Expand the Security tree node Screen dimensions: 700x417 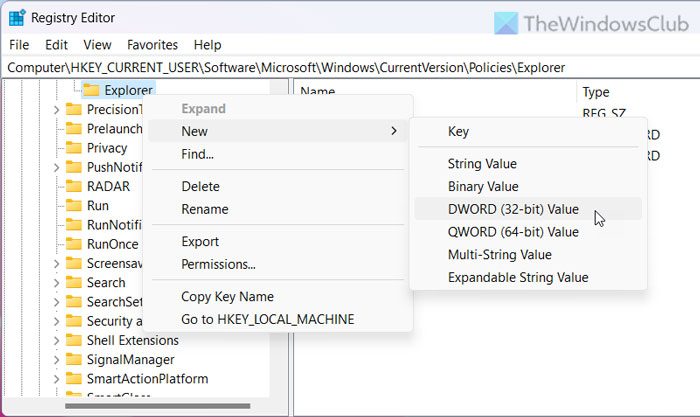[x=56, y=321]
